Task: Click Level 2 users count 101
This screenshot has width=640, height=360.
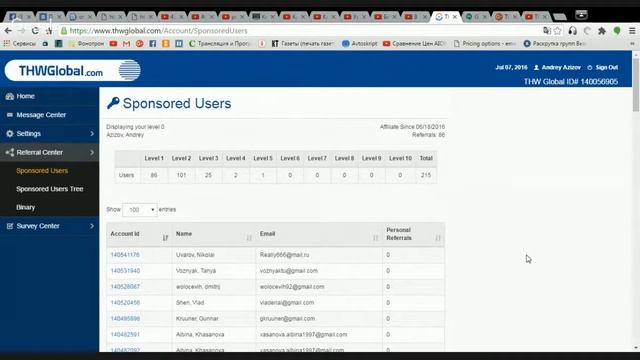Action: (x=181, y=175)
